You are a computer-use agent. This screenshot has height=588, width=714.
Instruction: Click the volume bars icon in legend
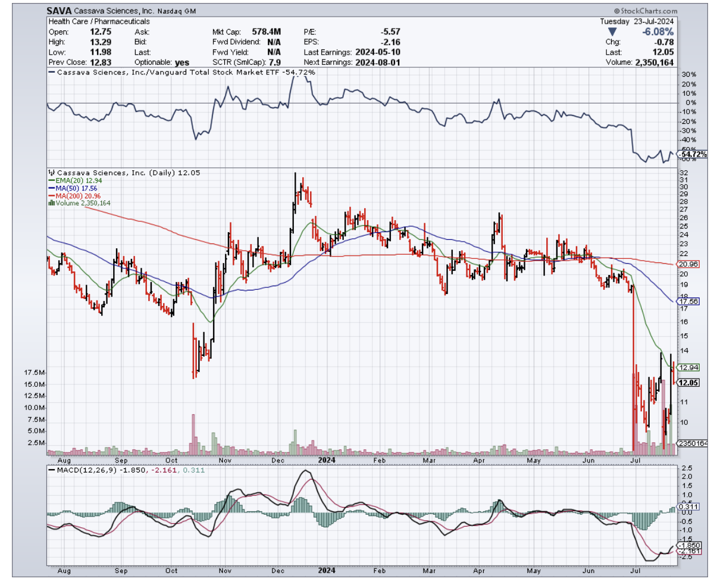51,203
